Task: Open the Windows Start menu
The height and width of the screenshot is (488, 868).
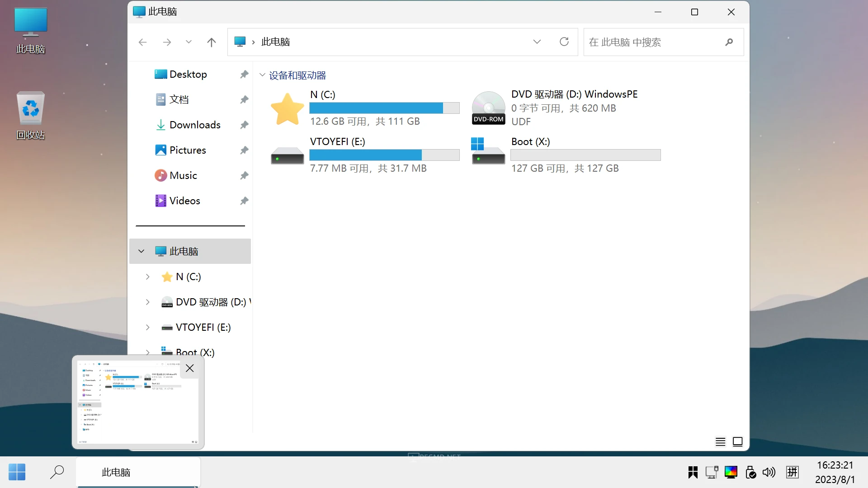Action: pos(17,472)
